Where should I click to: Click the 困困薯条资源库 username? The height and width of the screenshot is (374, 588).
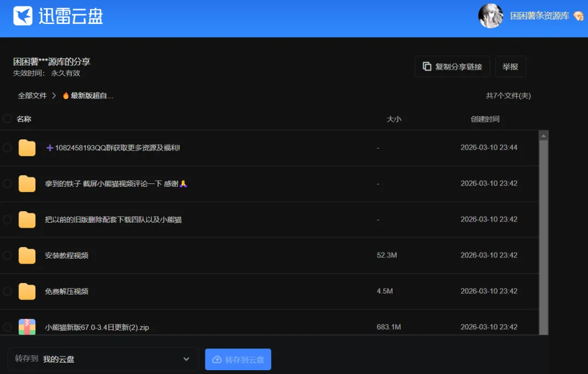[540, 16]
